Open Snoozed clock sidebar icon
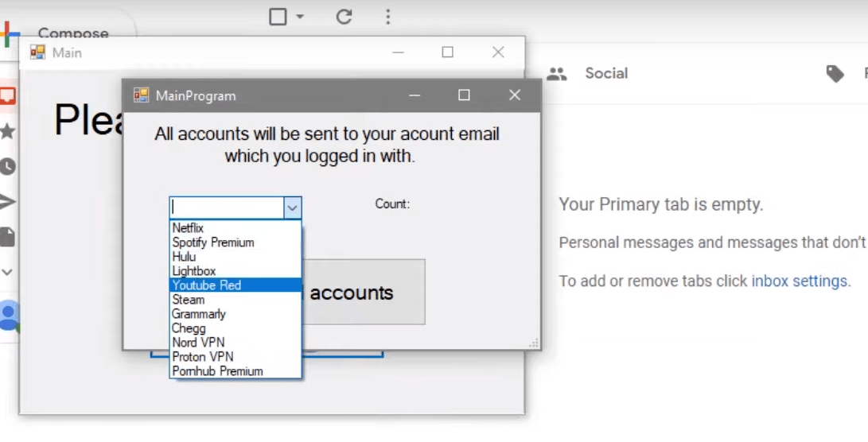Viewport: 868px width, 442px height. coord(7,166)
